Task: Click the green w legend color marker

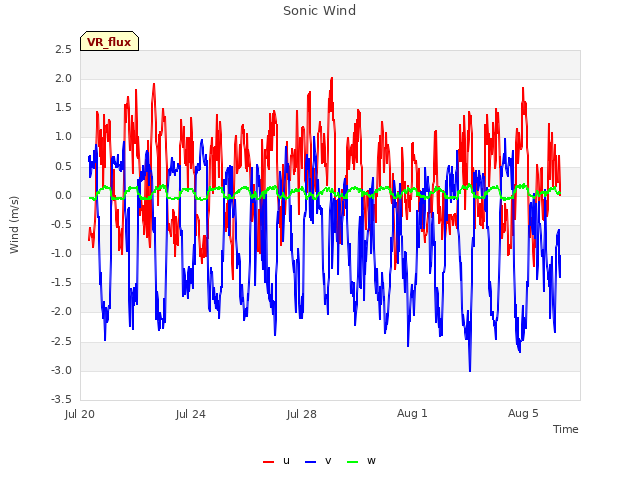Action: click(353, 462)
